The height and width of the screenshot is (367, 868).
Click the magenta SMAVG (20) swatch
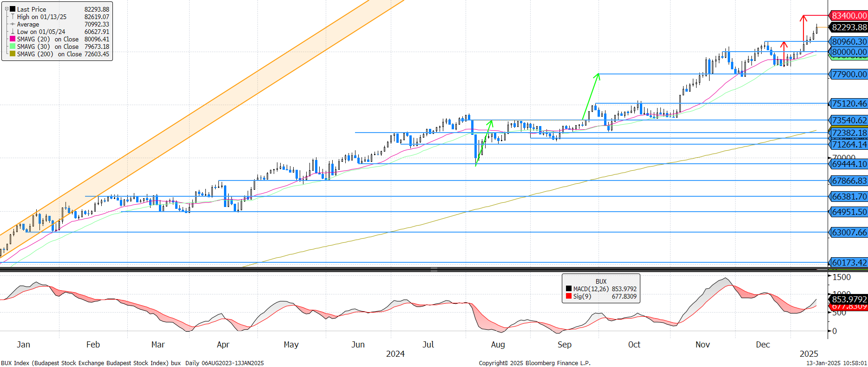point(13,39)
